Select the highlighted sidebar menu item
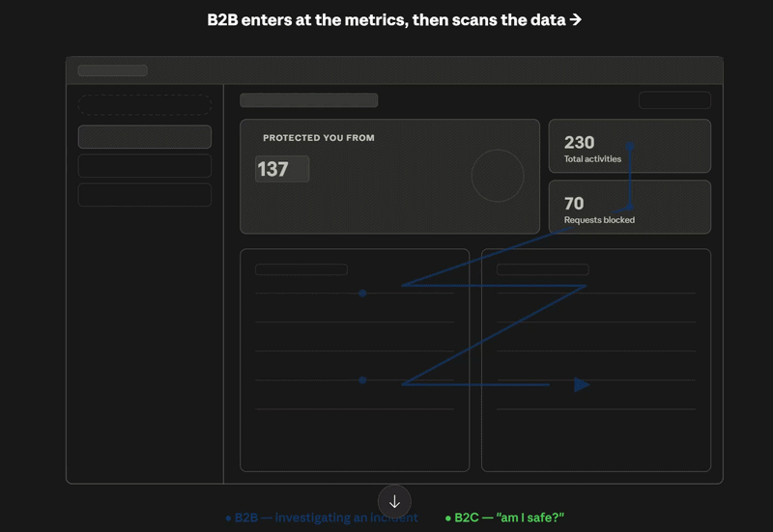The image size is (773, 532). point(144,136)
